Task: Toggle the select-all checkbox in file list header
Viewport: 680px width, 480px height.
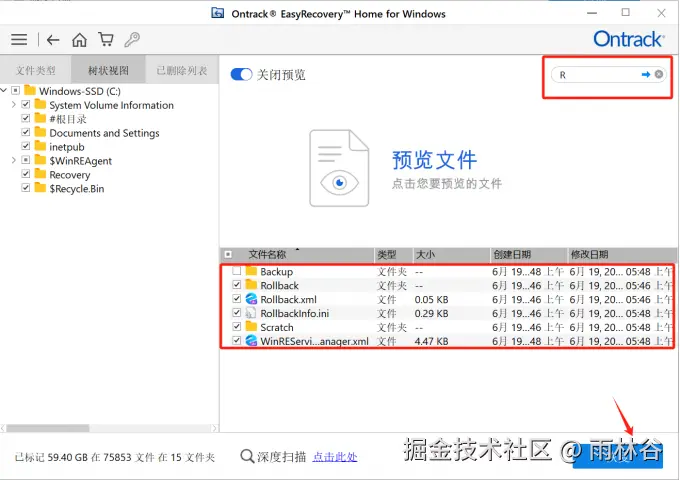Action: pos(228,255)
